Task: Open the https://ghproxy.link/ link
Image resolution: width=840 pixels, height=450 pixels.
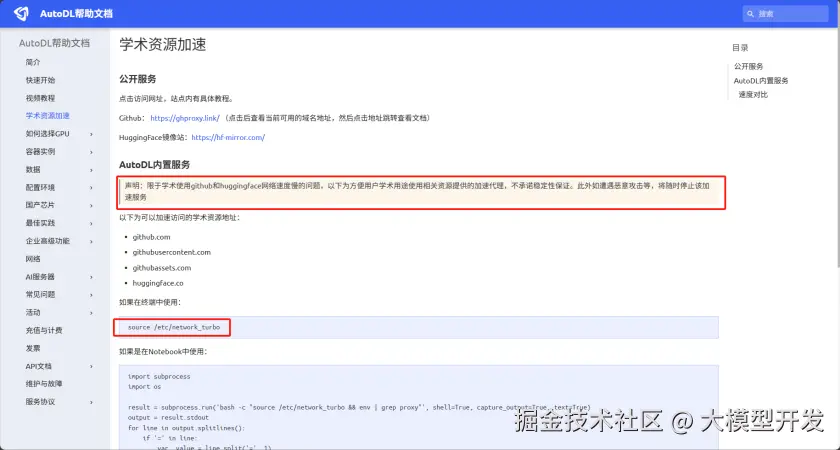Action: 185,118
